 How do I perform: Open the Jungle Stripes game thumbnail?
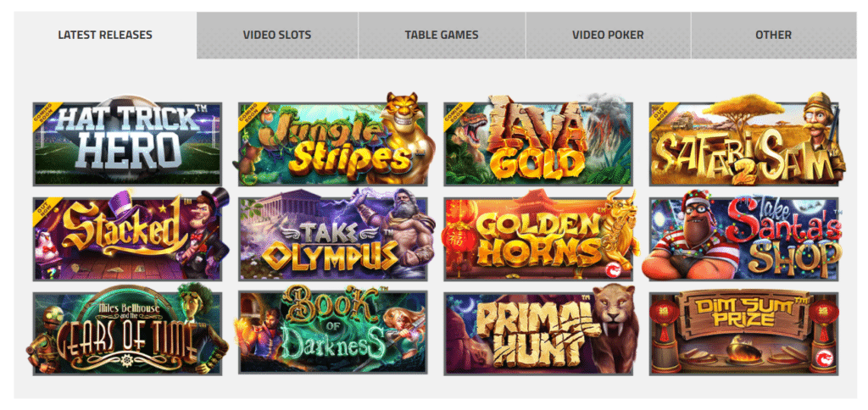[332, 144]
